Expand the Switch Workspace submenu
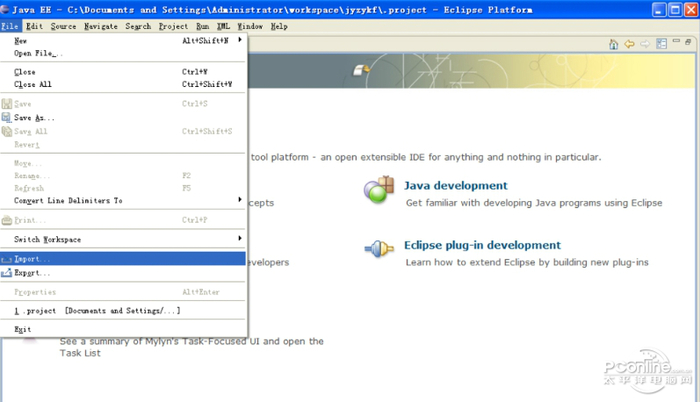 pos(240,239)
